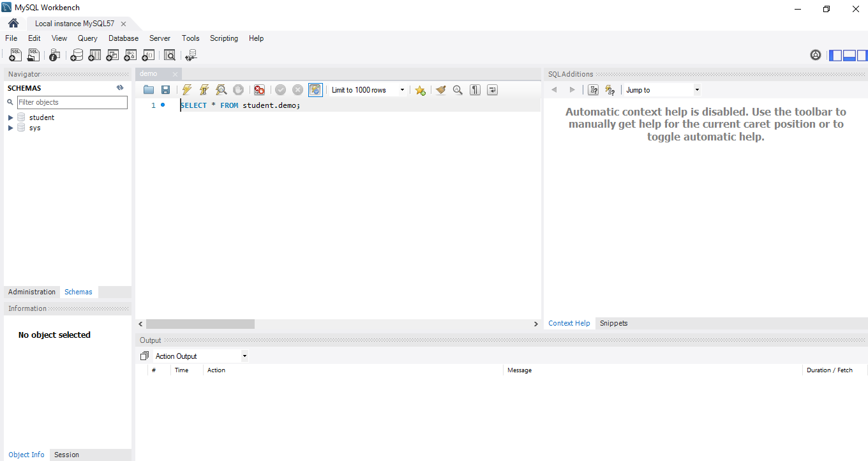This screenshot has height=461, width=868.
Task: Open the Query menu
Action: click(87, 38)
